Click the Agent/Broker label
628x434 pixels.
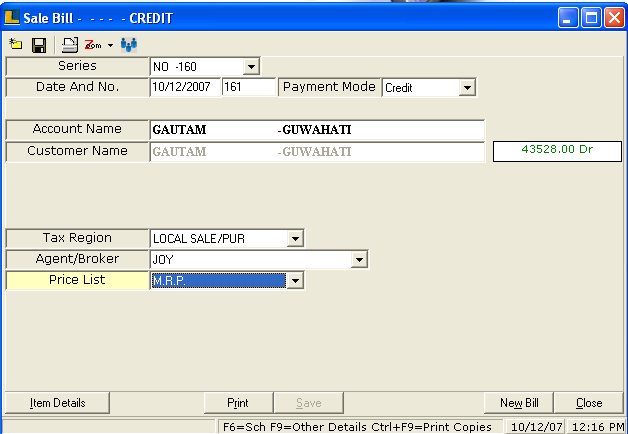coord(77,259)
